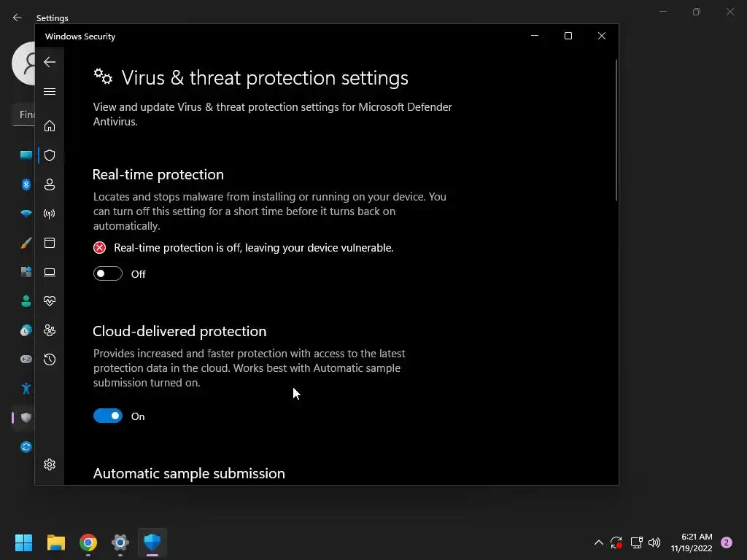Minimize the Windows Security window
This screenshot has height=560, width=747.
pyautogui.click(x=535, y=36)
